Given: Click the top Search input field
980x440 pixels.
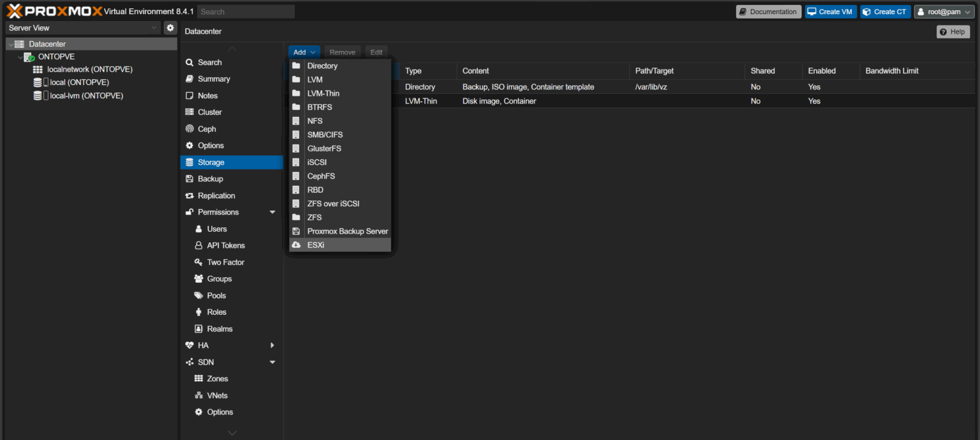Looking at the screenshot, I should [x=246, y=11].
